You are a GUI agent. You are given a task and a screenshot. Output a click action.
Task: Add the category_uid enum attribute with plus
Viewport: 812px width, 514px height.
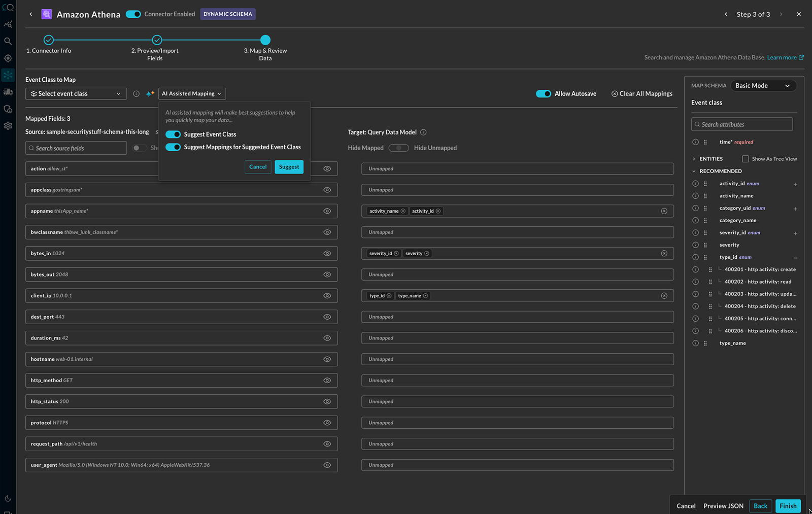coord(795,209)
